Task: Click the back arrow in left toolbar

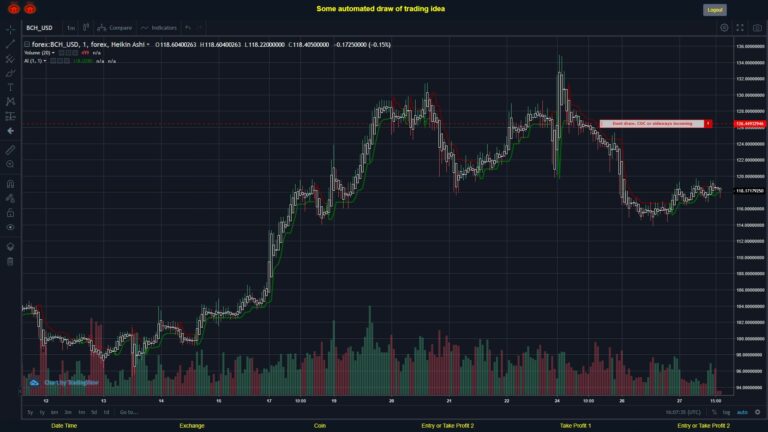Action: pyautogui.click(x=10, y=131)
